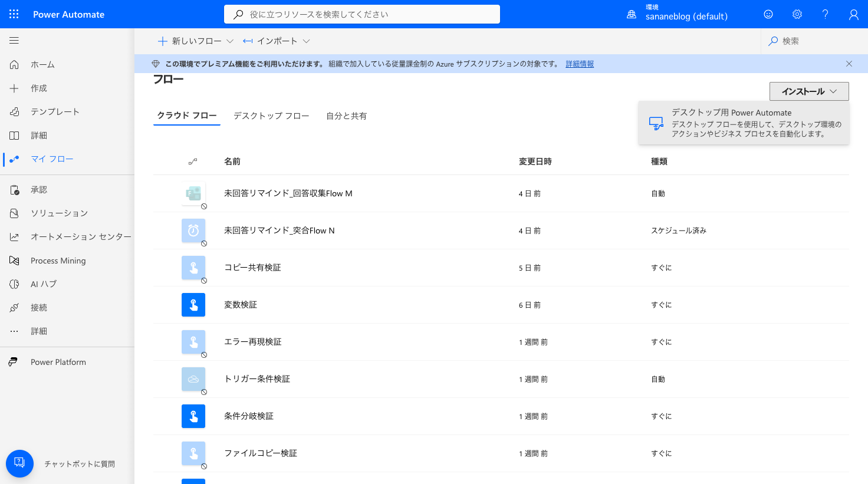Image resolution: width=868 pixels, height=484 pixels.
Task: Click the チャットボットに質問 label
Action: click(x=80, y=464)
